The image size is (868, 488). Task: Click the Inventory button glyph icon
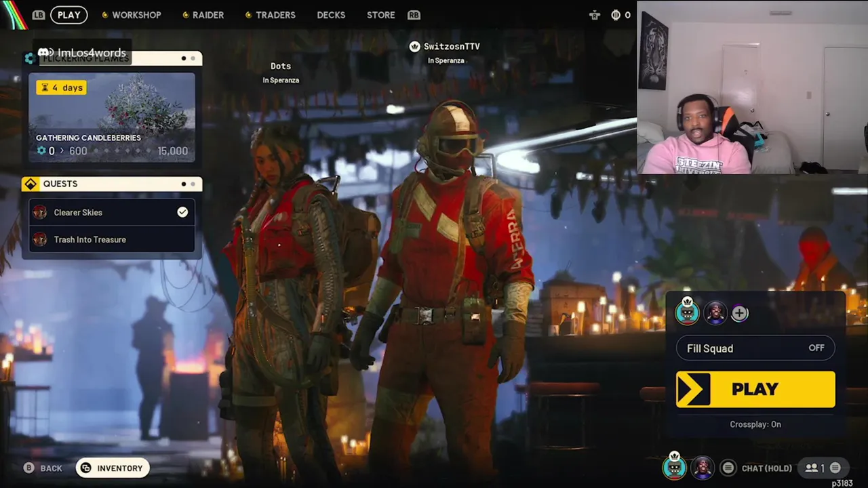click(85, 468)
